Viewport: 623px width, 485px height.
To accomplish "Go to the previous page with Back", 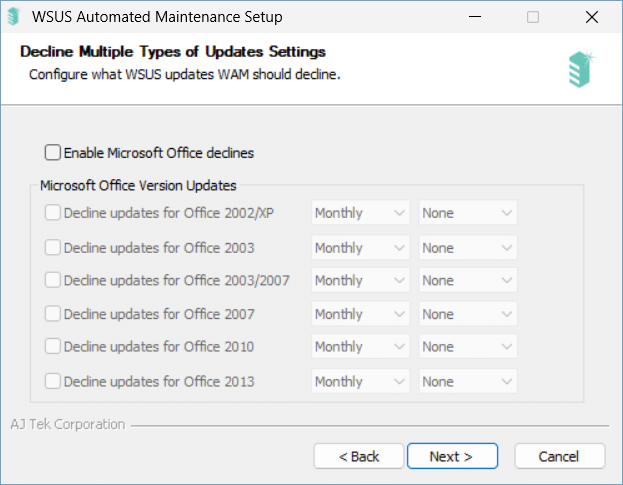I will click(x=359, y=456).
